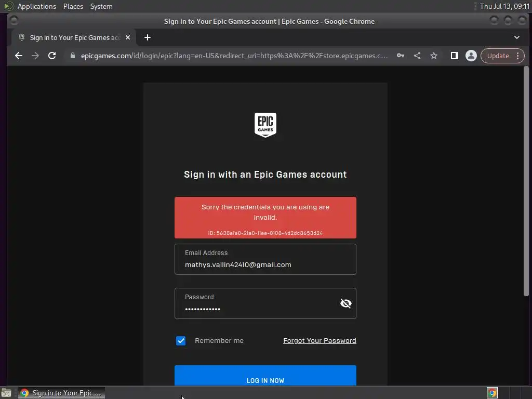Open the Chrome side panel
The width and height of the screenshot is (532, 399).
point(454,56)
